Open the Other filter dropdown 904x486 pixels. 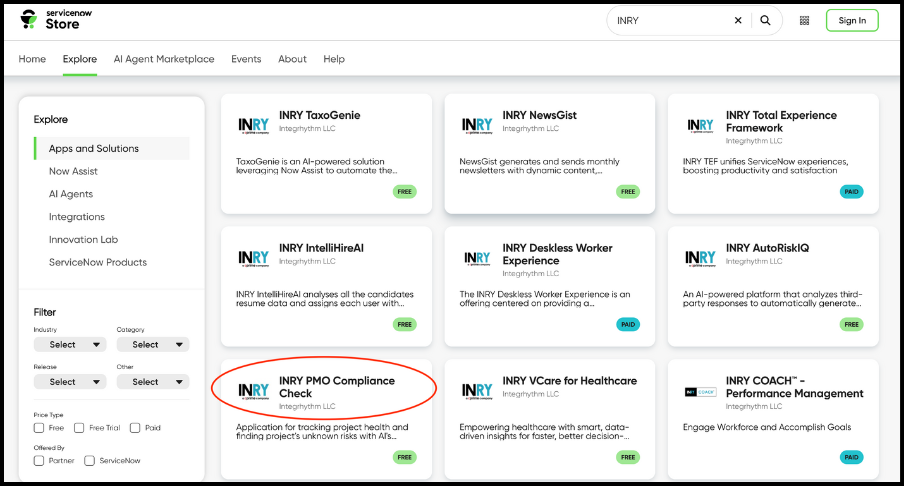(x=153, y=382)
